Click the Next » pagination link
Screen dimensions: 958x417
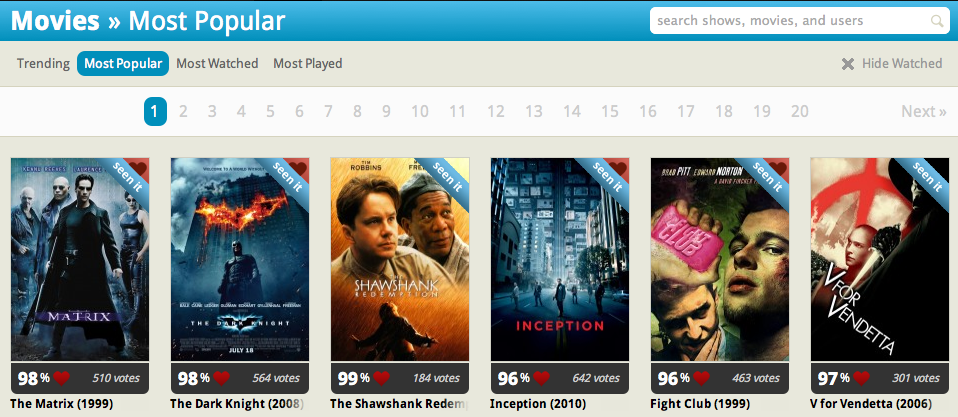pyautogui.click(x=924, y=112)
